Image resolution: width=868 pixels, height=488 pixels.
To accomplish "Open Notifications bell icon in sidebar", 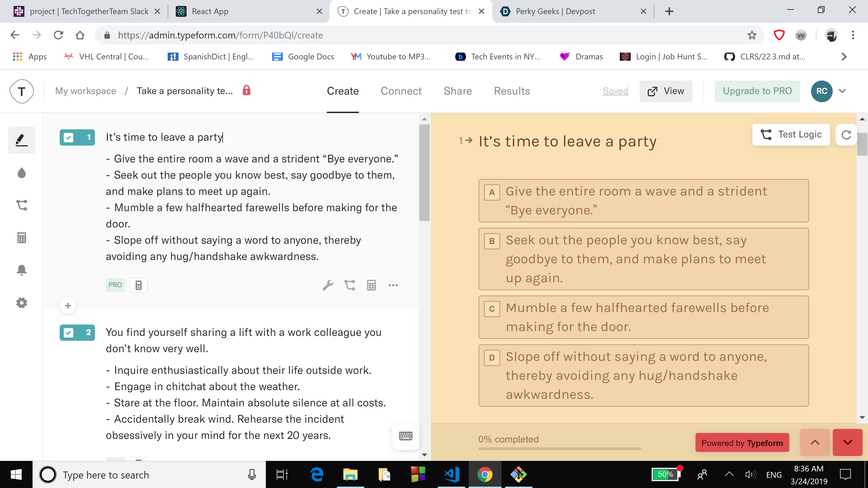I will click(x=22, y=270).
